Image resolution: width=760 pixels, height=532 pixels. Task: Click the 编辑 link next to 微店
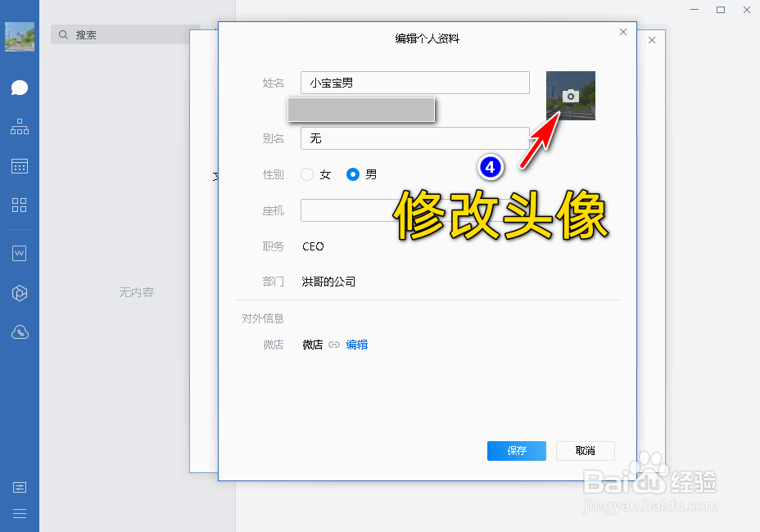click(357, 345)
